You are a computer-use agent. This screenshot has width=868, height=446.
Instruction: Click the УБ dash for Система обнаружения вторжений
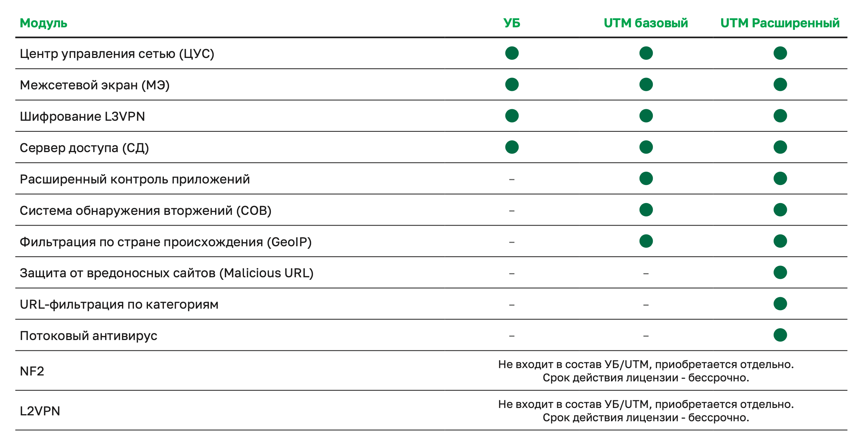click(512, 211)
